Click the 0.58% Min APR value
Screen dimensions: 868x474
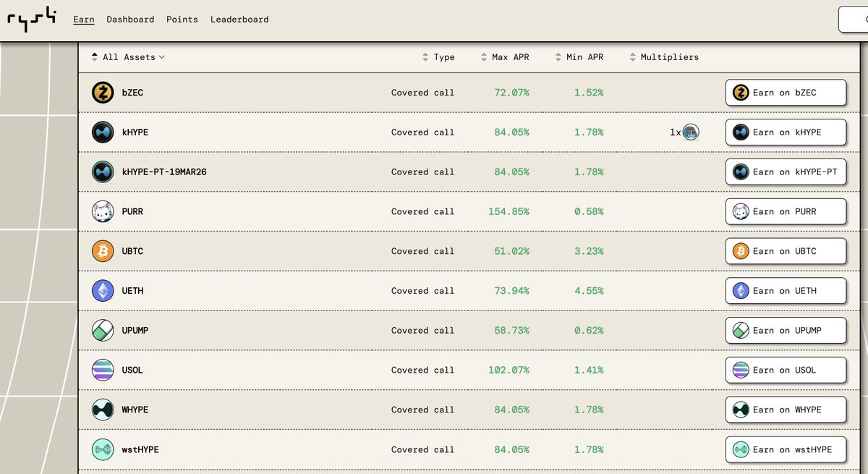[589, 211]
